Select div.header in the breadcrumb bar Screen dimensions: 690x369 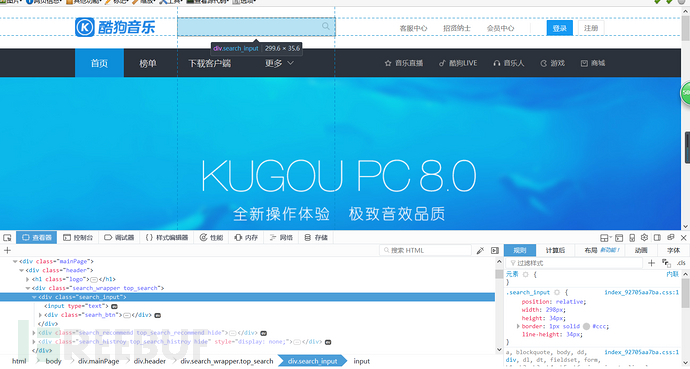pyautogui.click(x=150, y=361)
